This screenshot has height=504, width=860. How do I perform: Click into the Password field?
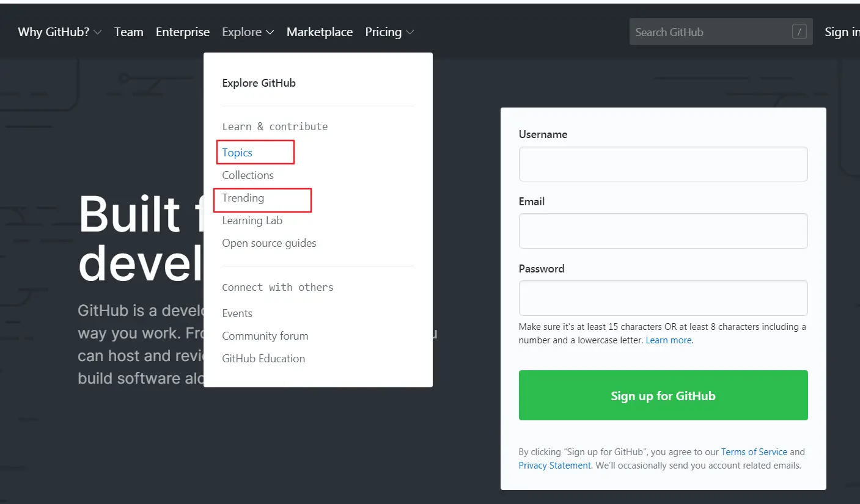[663, 298]
